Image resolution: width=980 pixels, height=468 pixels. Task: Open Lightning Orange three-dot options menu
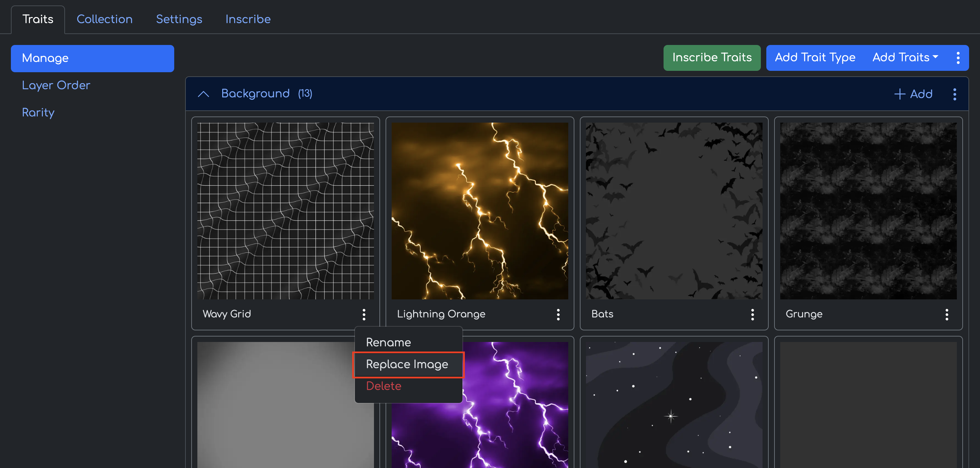[558, 314]
